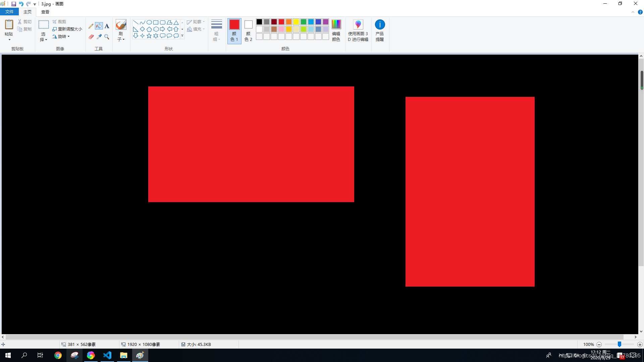The image size is (644, 362).
Task: Activate Color 1 foreground selector
Action: (x=234, y=31)
